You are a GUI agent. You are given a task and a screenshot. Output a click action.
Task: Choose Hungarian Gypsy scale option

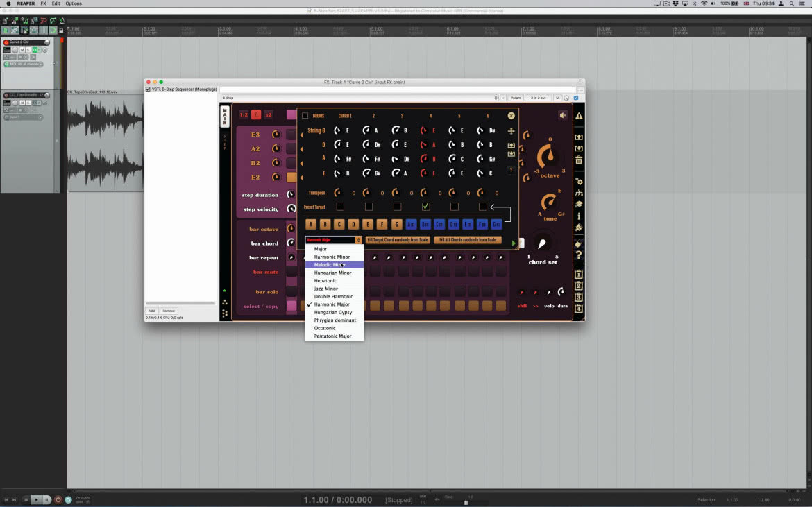[x=335, y=313]
